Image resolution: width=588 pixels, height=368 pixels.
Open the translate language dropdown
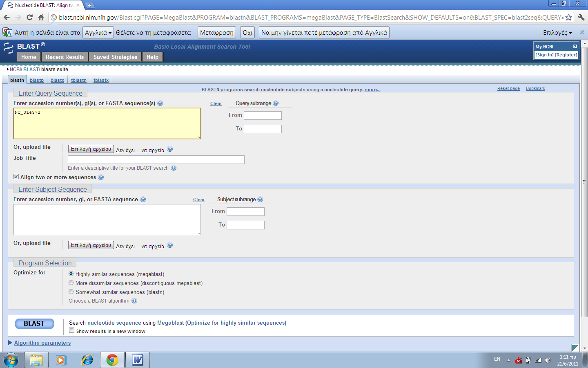[x=98, y=32]
